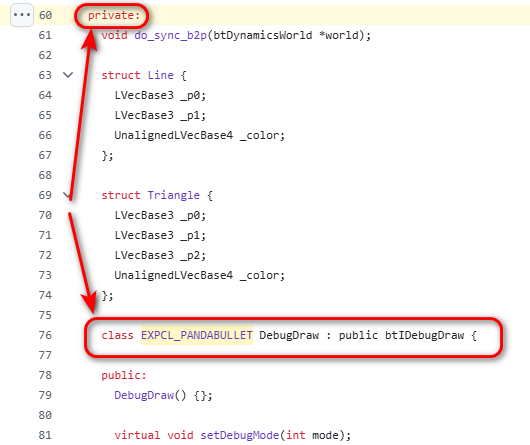Collapse the struct Triangle block
This screenshot has width=530, height=445.
click(x=67, y=195)
